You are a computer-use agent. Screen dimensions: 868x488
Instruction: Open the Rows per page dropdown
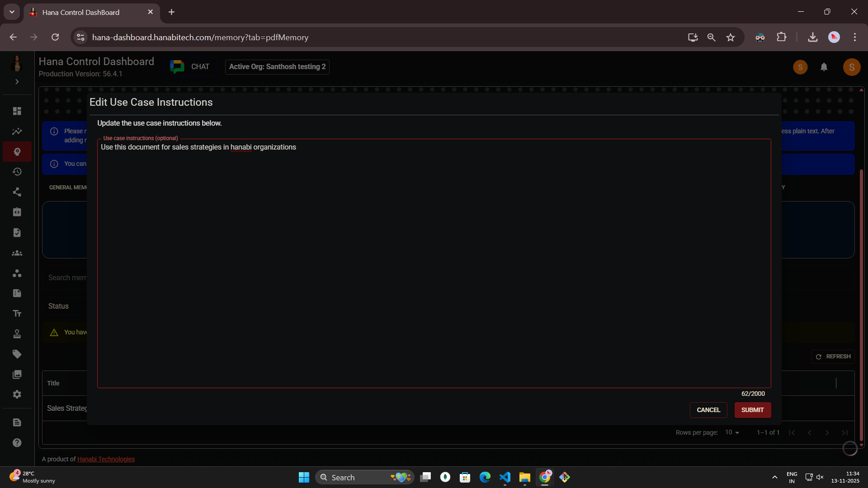point(732,432)
